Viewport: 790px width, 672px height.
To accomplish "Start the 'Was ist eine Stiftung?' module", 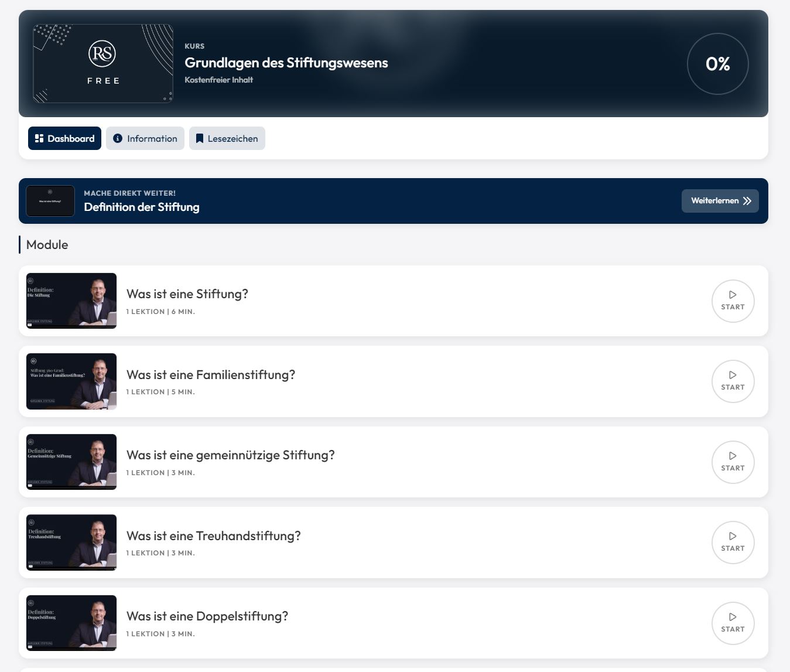I will coord(733,301).
